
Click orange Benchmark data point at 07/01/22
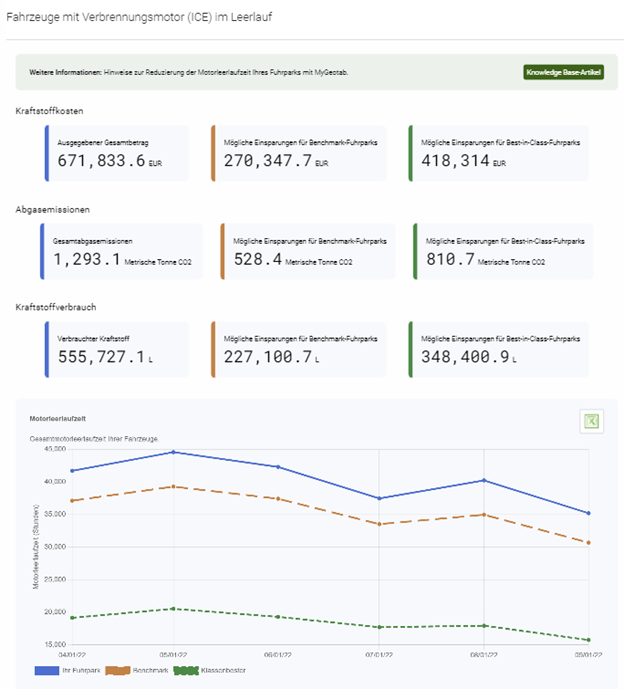[x=380, y=524]
